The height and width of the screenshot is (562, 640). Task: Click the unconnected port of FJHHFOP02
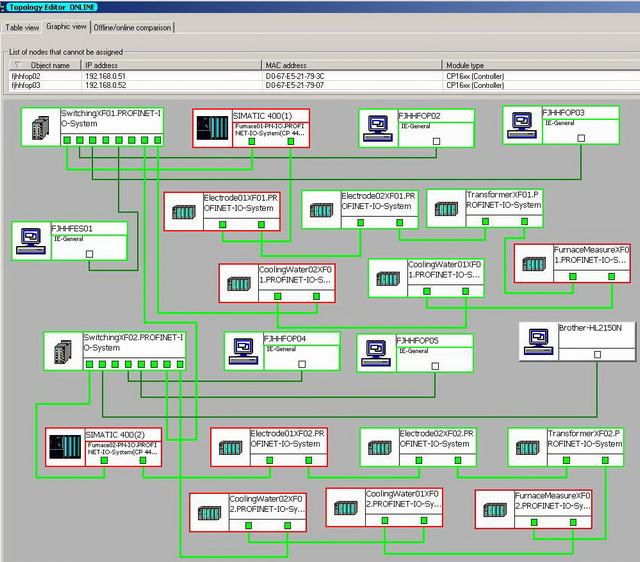(x=436, y=141)
